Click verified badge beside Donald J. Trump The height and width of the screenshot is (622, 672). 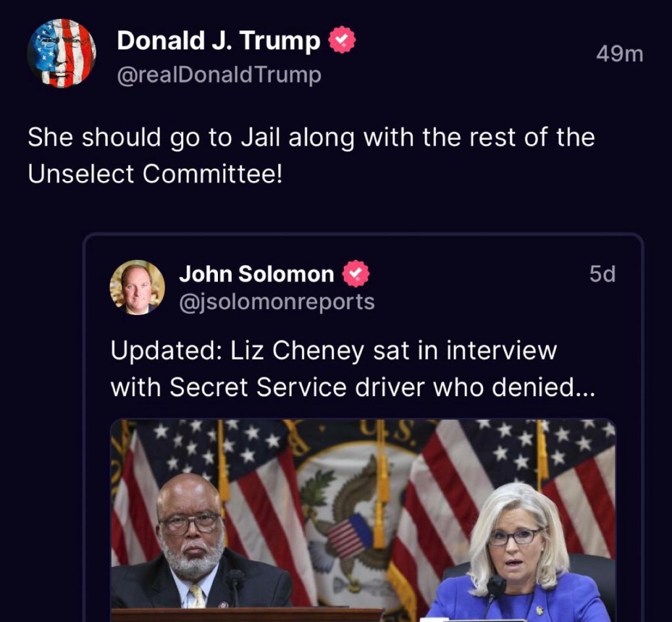(341, 41)
